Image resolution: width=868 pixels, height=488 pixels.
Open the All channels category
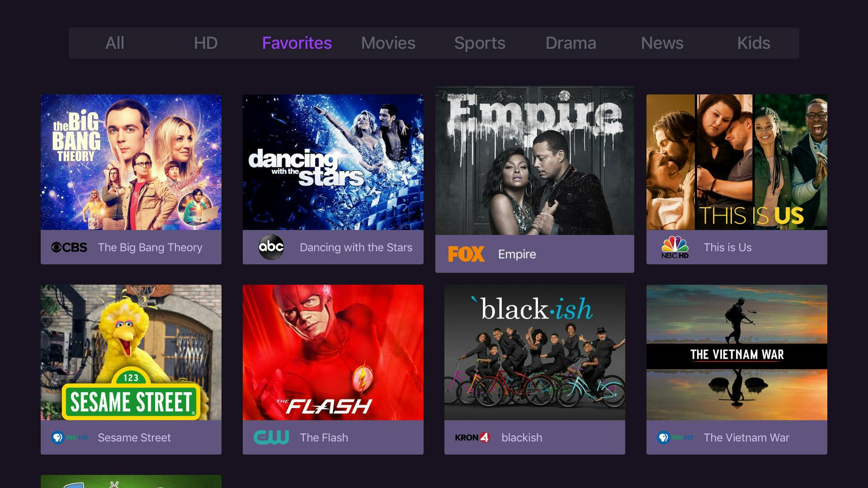(x=114, y=42)
